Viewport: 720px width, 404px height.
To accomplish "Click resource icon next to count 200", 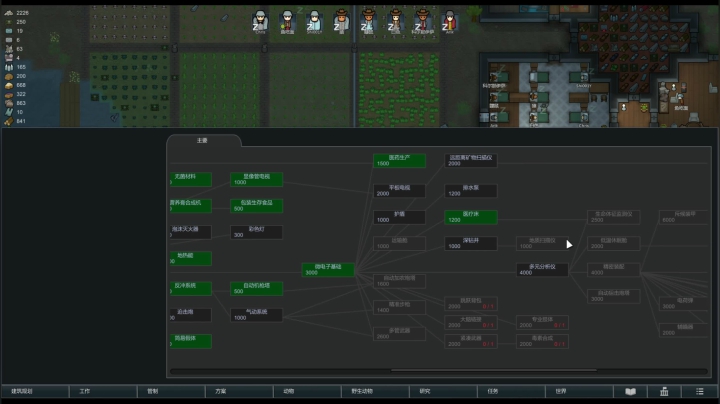I will click(9, 76).
